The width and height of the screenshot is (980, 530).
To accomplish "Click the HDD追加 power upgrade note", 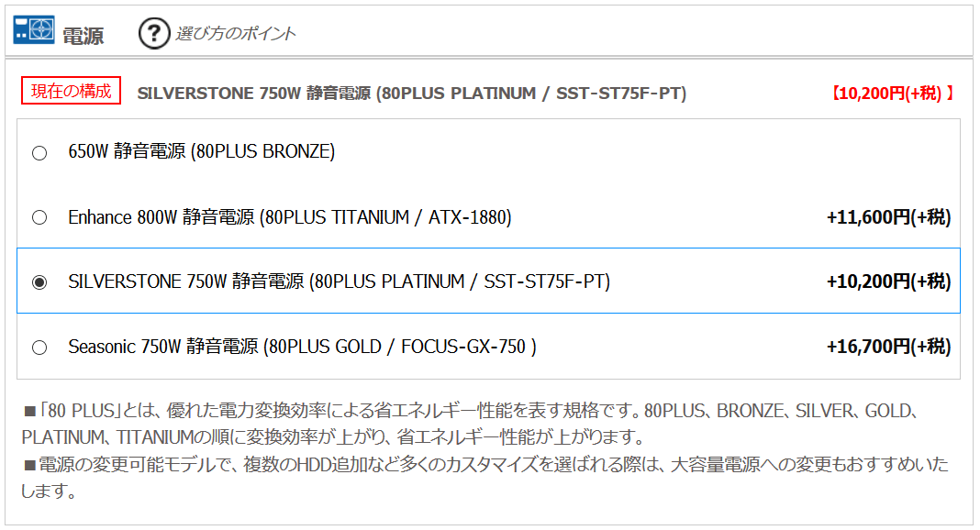I will click(485, 477).
